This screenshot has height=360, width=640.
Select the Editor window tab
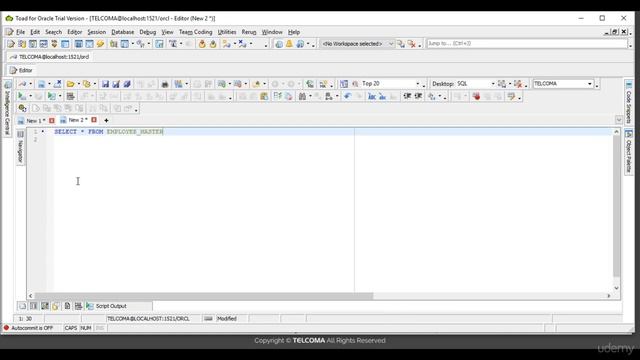21,70
